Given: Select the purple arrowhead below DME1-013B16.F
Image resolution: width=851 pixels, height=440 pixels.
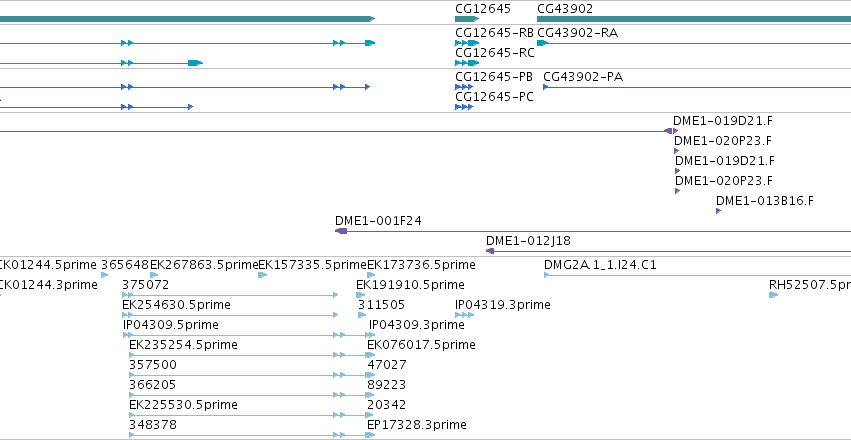Looking at the screenshot, I should point(719,211).
